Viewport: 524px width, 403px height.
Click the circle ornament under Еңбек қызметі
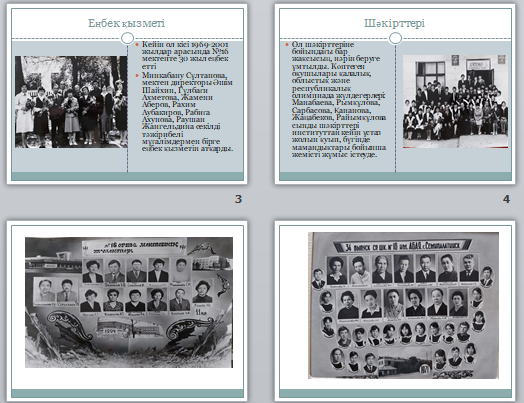(127, 38)
